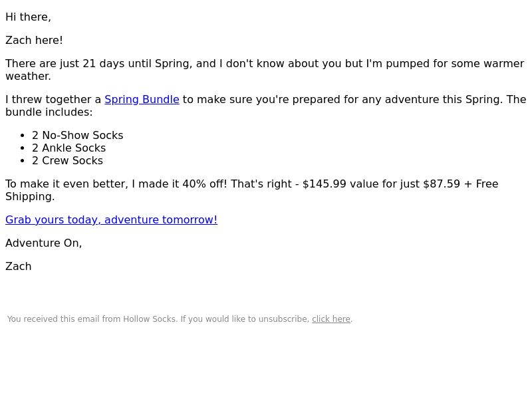Click the '$87.59' sale price text
This screenshot has width=532, height=399.
(442, 184)
